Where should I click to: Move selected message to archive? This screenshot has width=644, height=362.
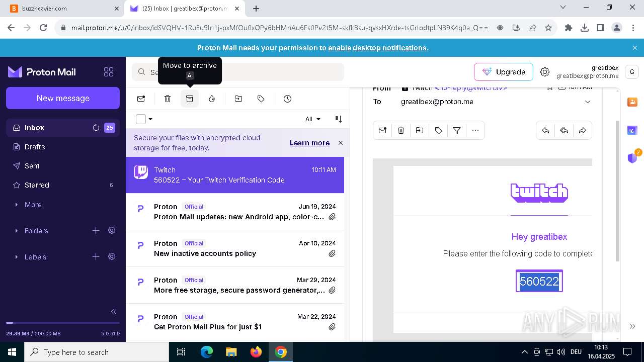[190, 99]
